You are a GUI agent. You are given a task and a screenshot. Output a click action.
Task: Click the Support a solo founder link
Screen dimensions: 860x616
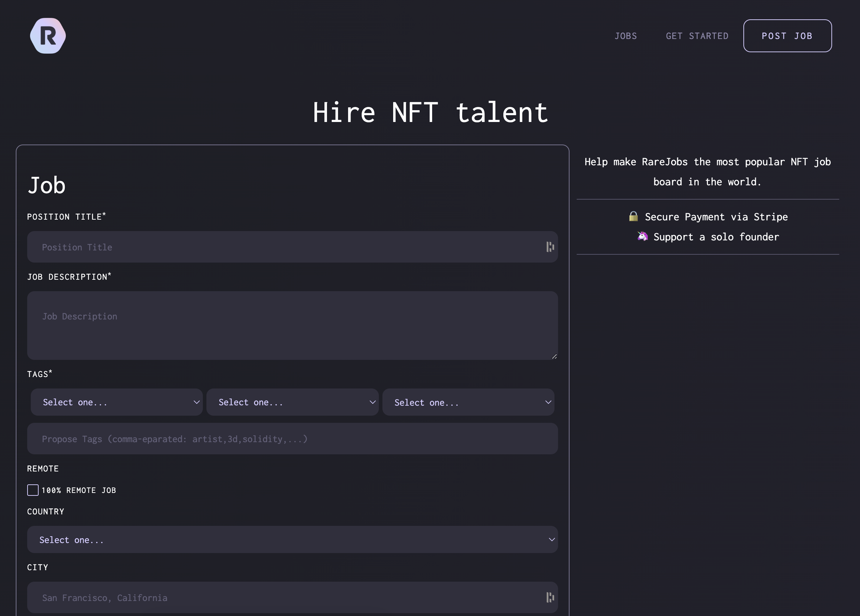(716, 236)
